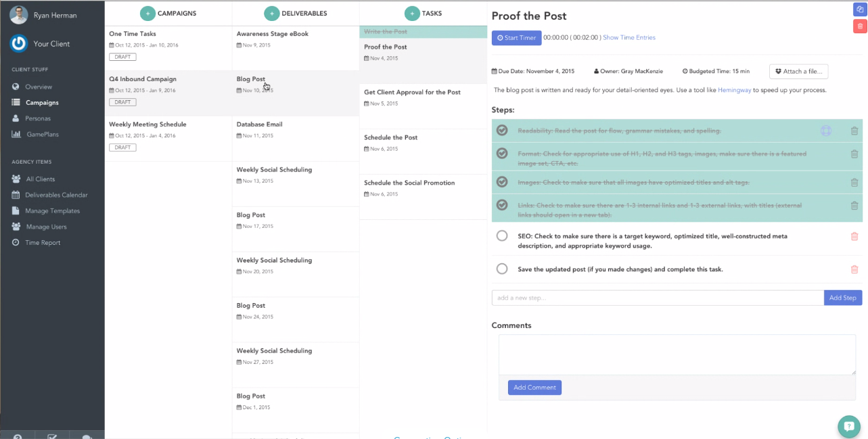This screenshot has height=439, width=868.
Task: Delete the SEO step with its trash icon
Action: click(854, 237)
